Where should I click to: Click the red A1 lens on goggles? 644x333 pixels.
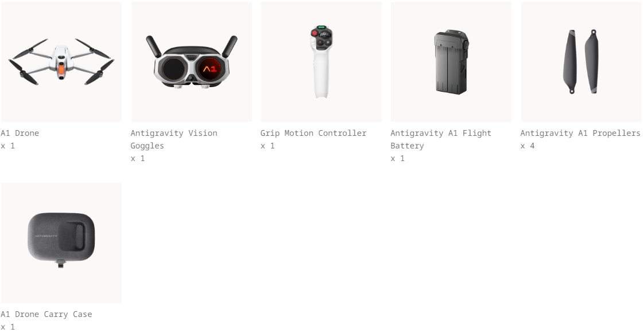pyautogui.click(x=210, y=68)
